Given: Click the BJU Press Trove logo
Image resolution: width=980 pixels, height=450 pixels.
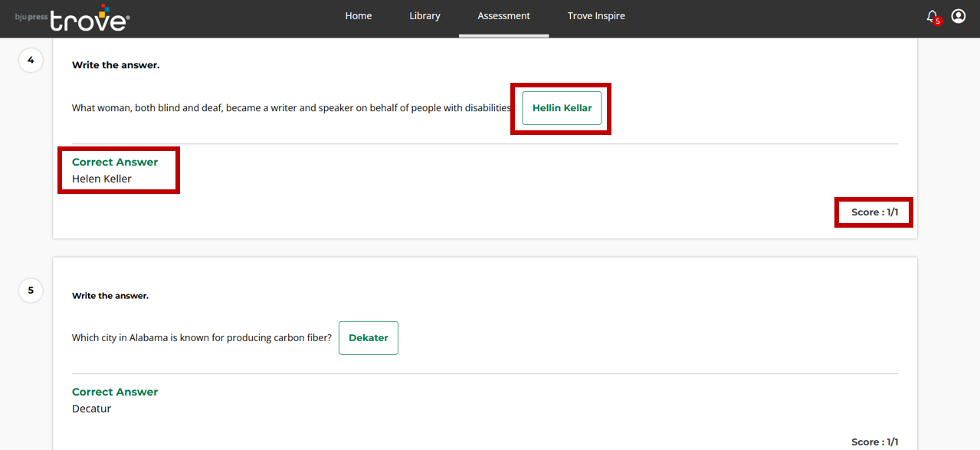Looking at the screenshot, I should (73, 18).
